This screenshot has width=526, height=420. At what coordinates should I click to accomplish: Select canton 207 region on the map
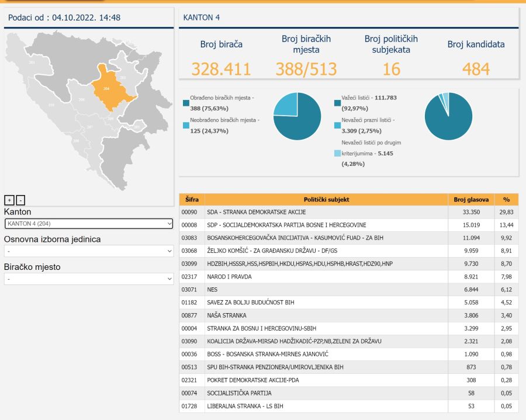[89, 127]
